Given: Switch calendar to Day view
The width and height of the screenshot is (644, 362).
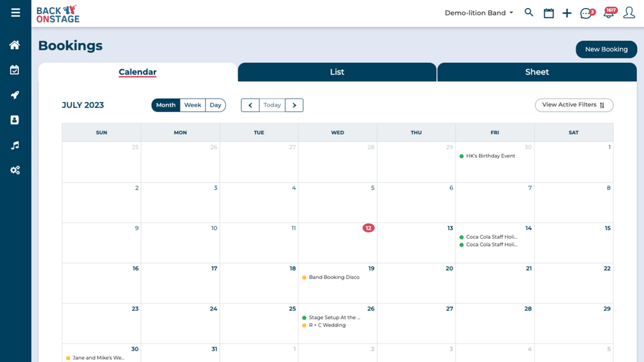Looking at the screenshot, I should click(x=215, y=105).
